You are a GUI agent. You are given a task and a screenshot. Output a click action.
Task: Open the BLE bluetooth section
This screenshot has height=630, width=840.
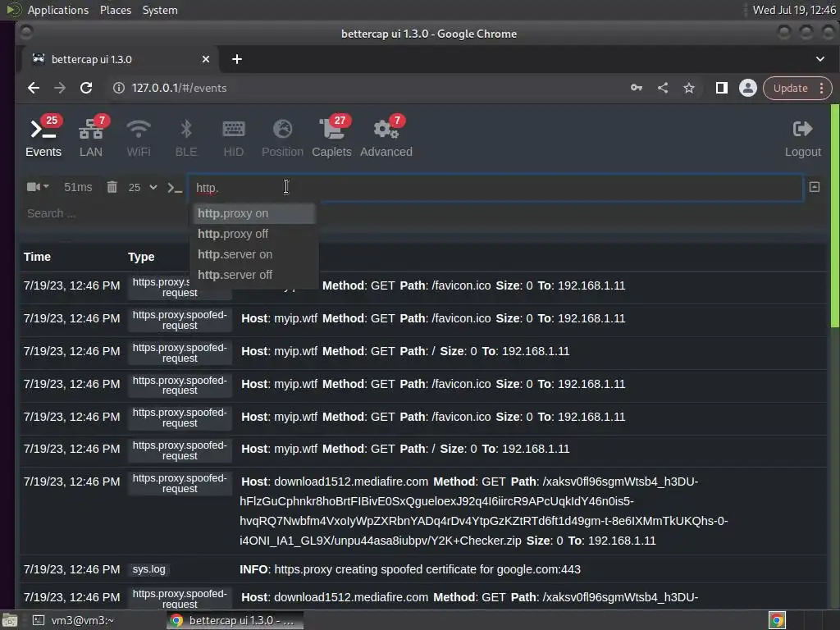click(x=186, y=137)
